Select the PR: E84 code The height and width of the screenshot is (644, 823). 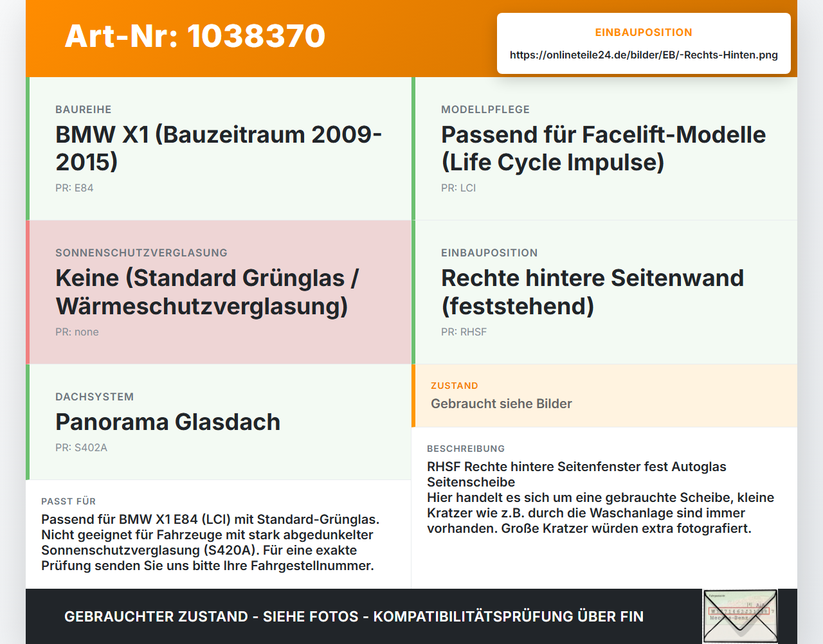click(75, 188)
